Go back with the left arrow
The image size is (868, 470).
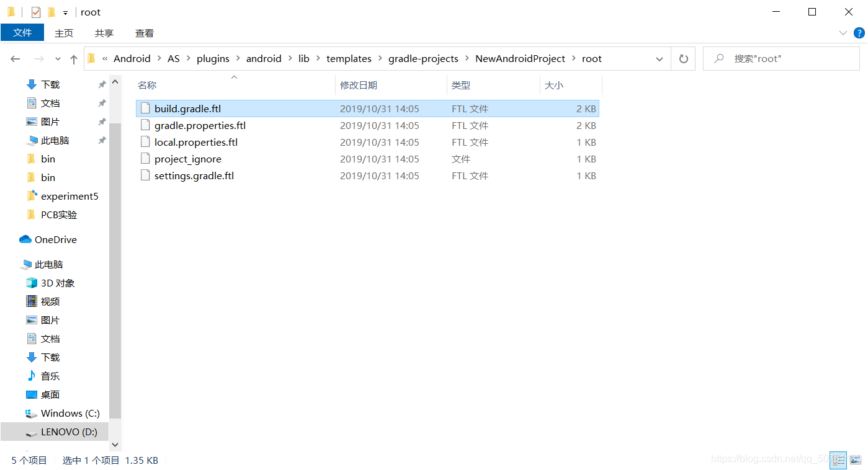16,59
